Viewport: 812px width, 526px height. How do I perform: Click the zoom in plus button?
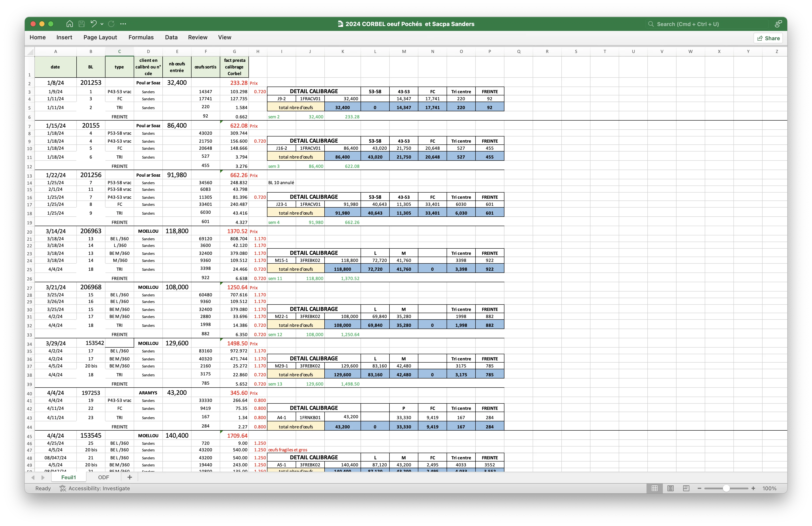tap(753, 488)
